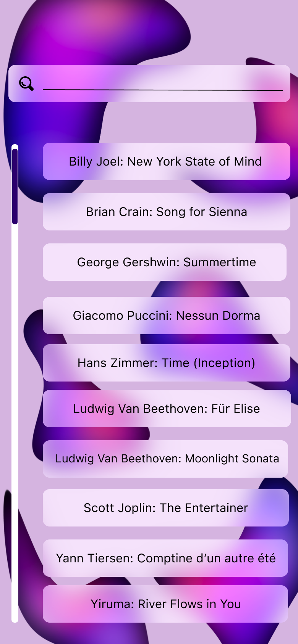298x644 pixels.
Task: Open the Nessun Dorma list item
Action: tap(166, 316)
